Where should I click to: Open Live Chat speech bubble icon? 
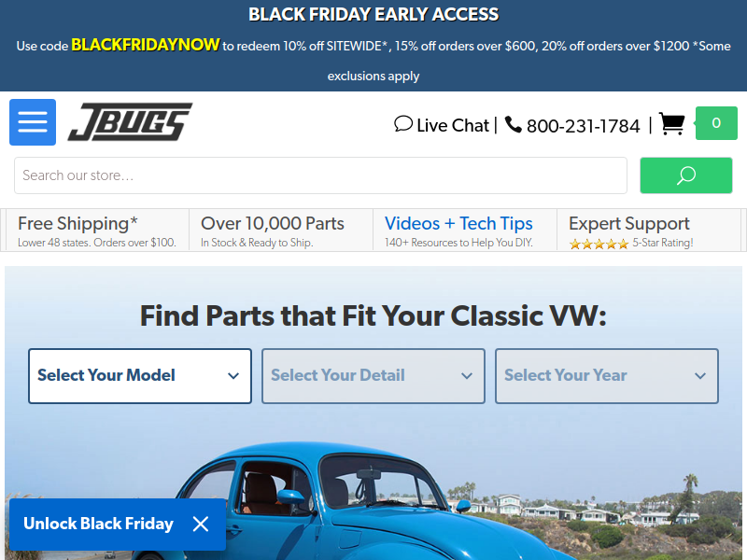403,124
